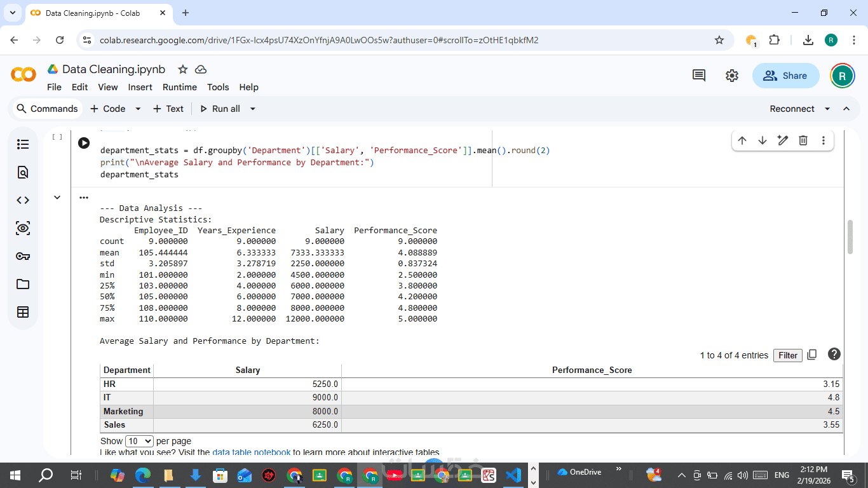The image size is (868, 488).
Task: Open browser extensions puzzle icon
Action: (x=774, y=40)
